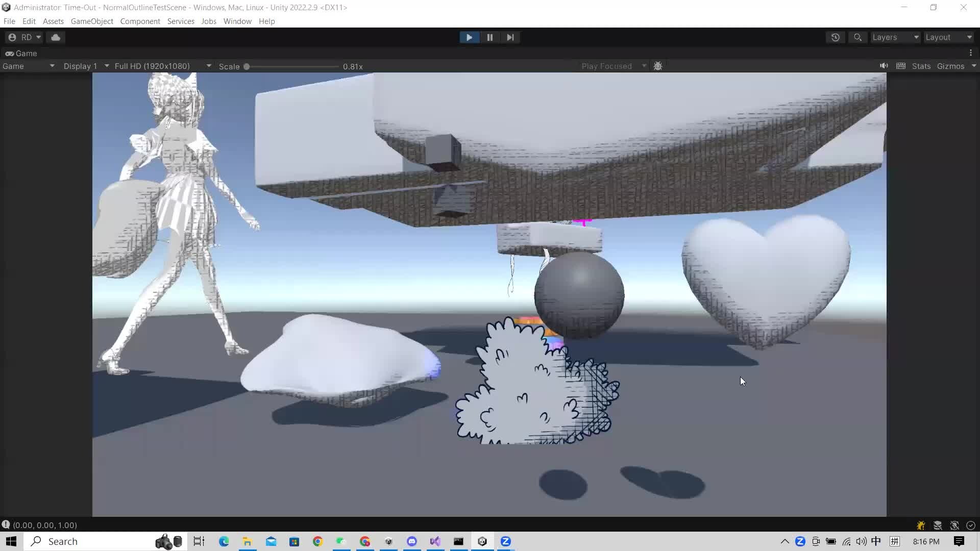This screenshot has height=551, width=980.
Task: Open the Undo History icon in the toolbar
Action: (x=836, y=37)
